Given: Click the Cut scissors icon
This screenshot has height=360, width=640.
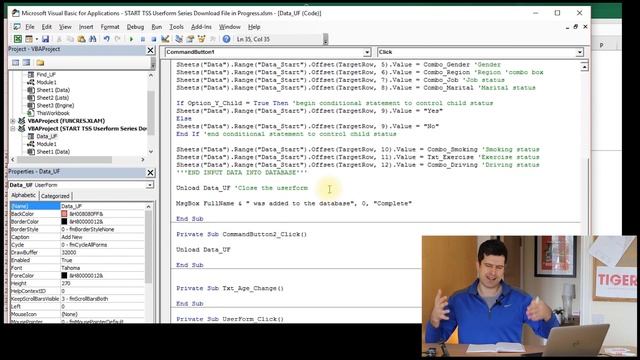Looking at the screenshot, I should pyautogui.click(x=59, y=39).
